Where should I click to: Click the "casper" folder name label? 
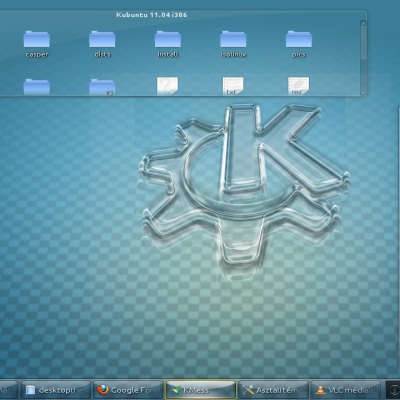pyautogui.click(x=37, y=54)
